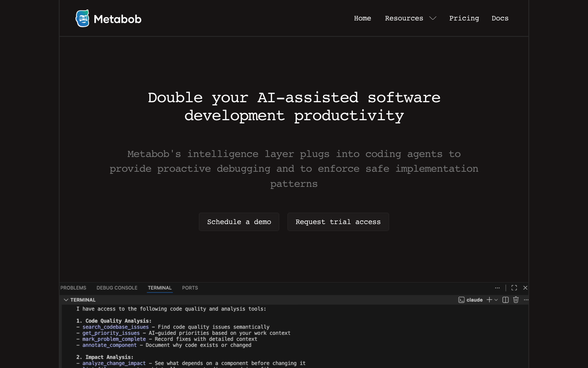
Task: Click analyze_change_impact tool name
Action: click(x=114, y=363)
